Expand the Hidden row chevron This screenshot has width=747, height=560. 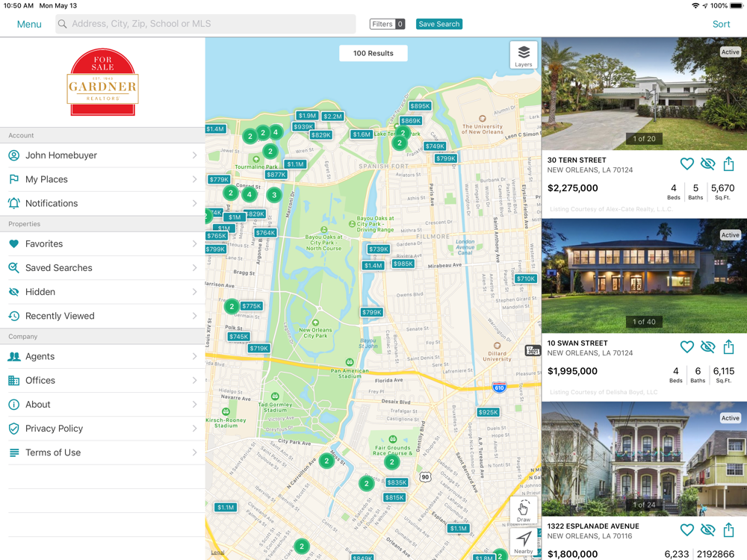(x=195, y=292)
